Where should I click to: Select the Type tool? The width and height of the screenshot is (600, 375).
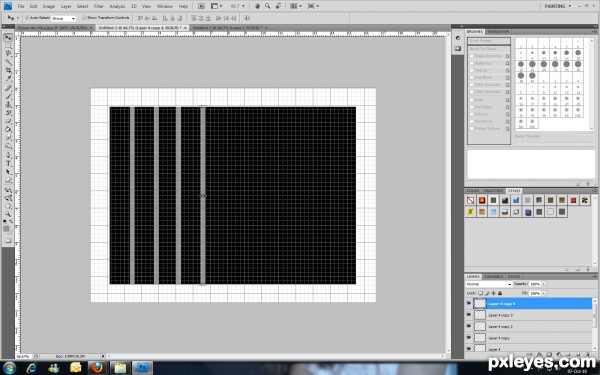(x=8, y=163)
